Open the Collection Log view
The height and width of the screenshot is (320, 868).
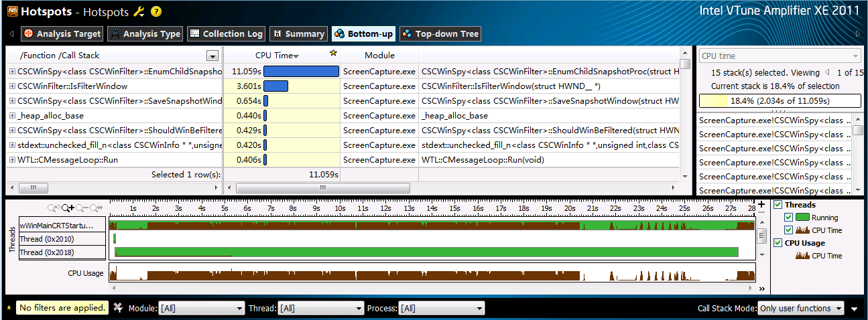(226, 33)
